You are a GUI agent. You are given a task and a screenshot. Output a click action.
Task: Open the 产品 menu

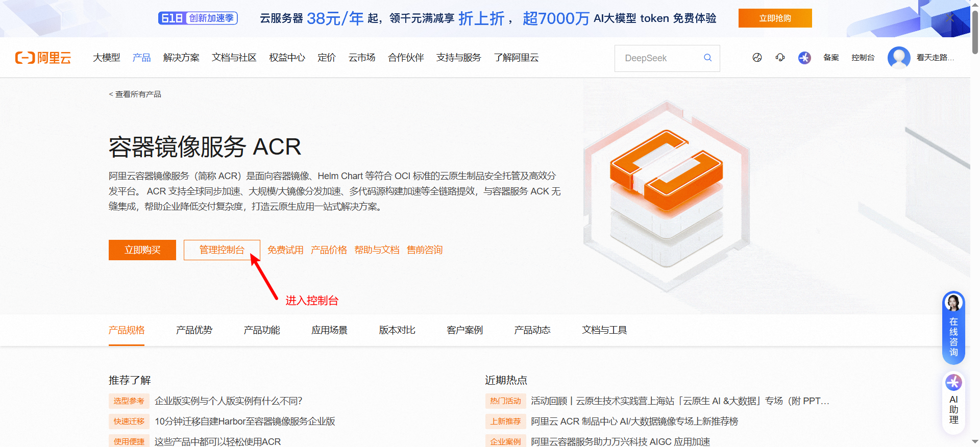tap(141, 58)
